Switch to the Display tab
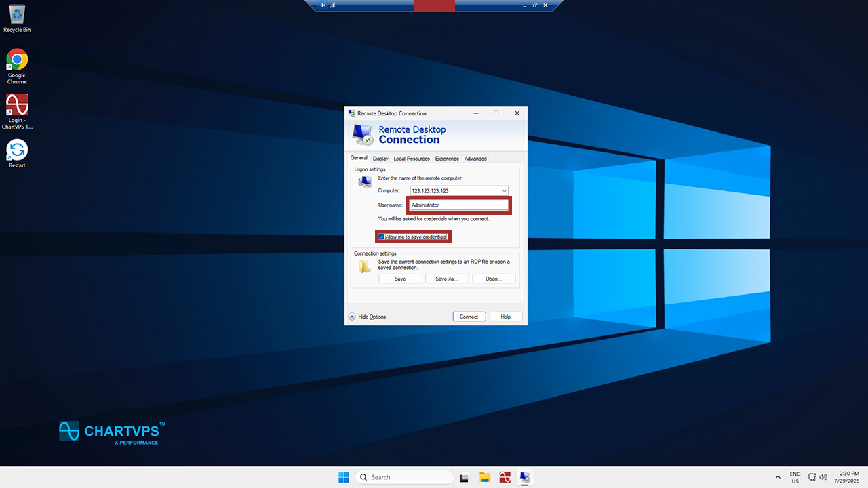The image size is (868, 488). (x=380, y=159)
